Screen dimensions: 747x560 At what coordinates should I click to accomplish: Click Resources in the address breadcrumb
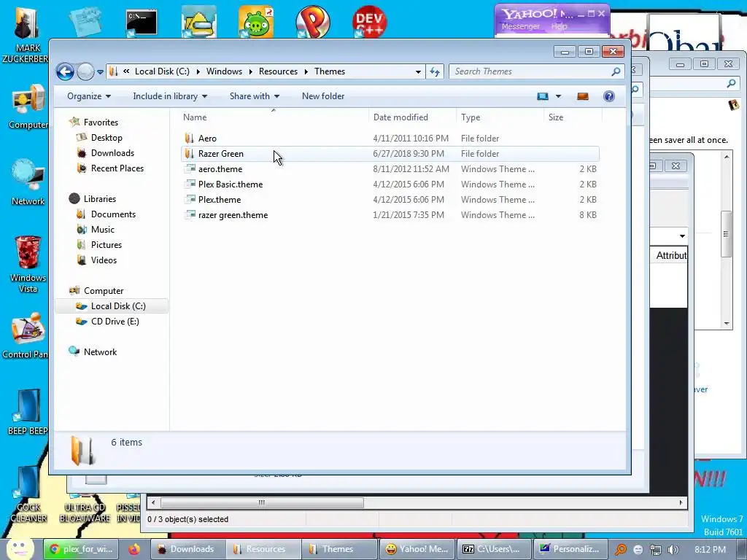click(278, 71)
